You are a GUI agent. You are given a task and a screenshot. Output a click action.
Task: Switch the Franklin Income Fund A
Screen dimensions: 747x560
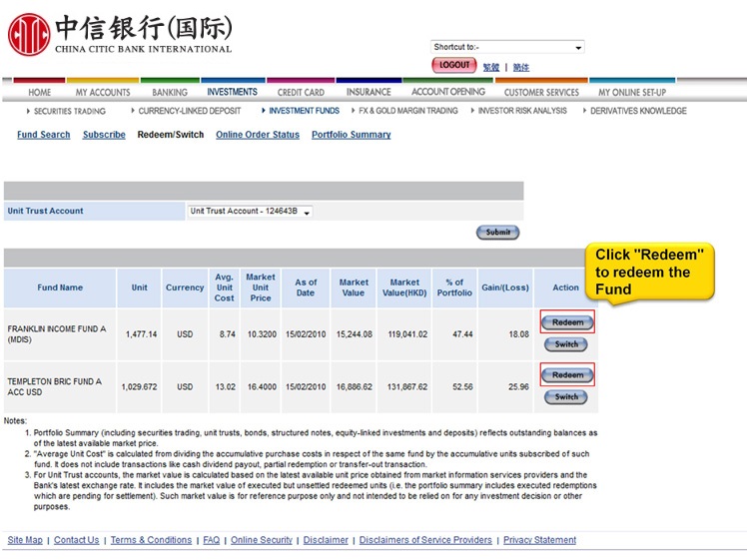coord(566,344)
